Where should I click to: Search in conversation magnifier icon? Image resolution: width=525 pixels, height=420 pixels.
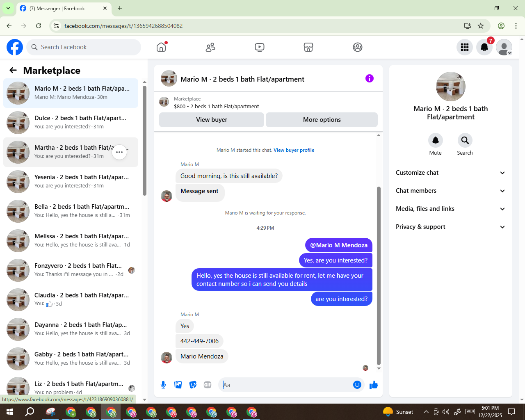[465, 140]
